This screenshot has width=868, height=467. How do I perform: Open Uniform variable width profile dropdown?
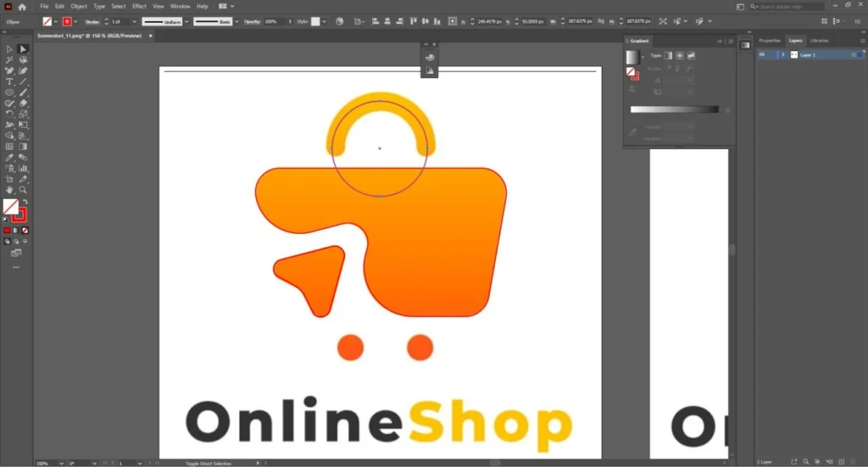pos(186,21)
